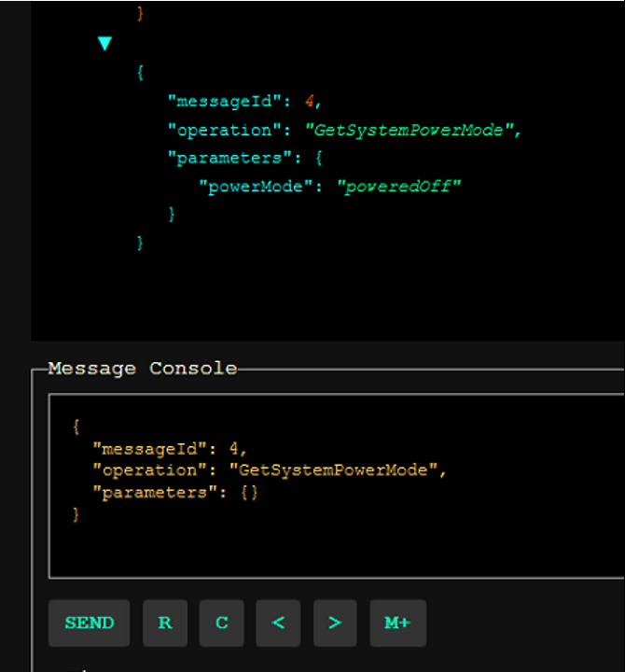625x672 pixels.
Task: Click "parameters" key in the response output
Action: pos(224,159)
